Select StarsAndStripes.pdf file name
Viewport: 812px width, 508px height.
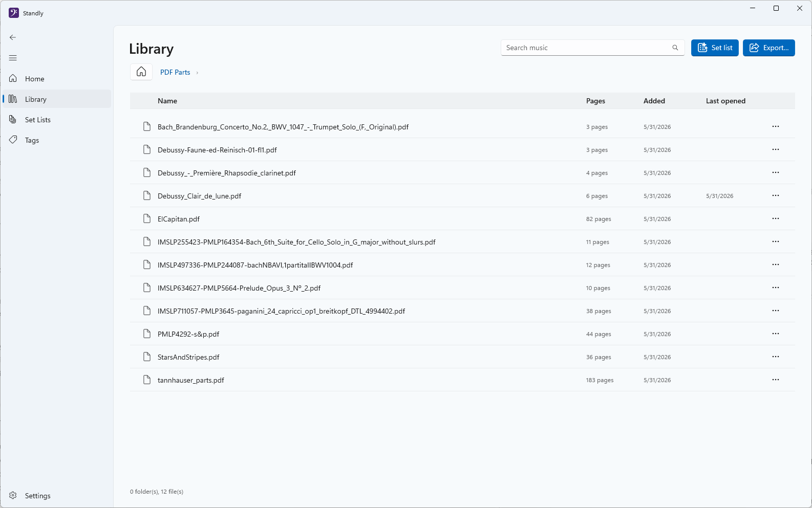(x=188, y=357)
